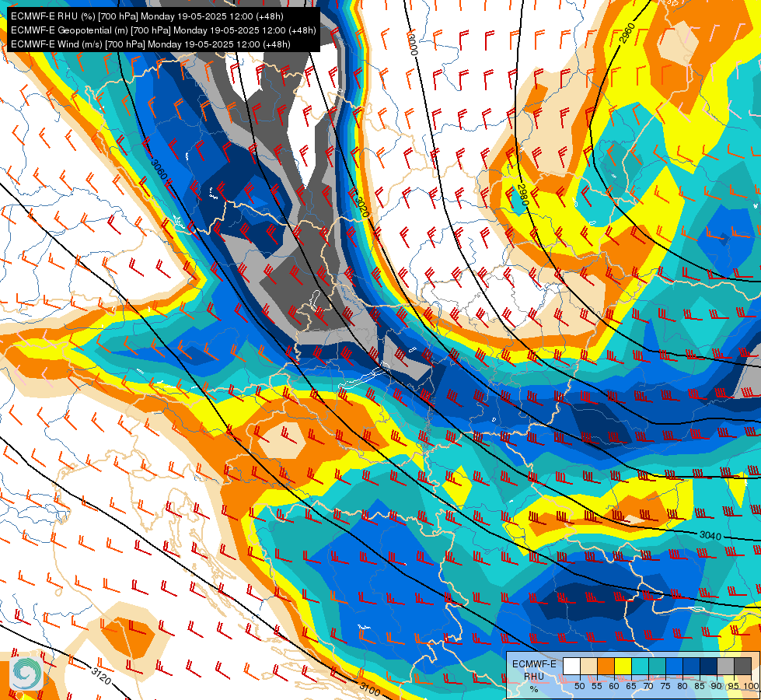
Task: Click the swirl logo icon in the corner
Action: pos(25,674)
